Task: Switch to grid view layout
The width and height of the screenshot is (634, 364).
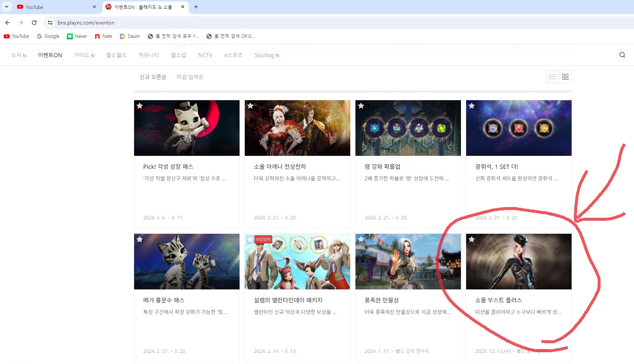Action: [565, 76]
